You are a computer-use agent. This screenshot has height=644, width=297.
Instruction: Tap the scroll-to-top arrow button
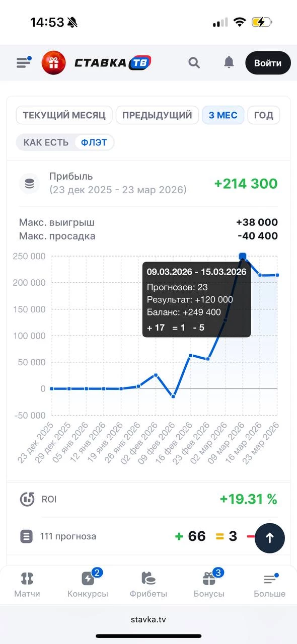click(270, 538)
